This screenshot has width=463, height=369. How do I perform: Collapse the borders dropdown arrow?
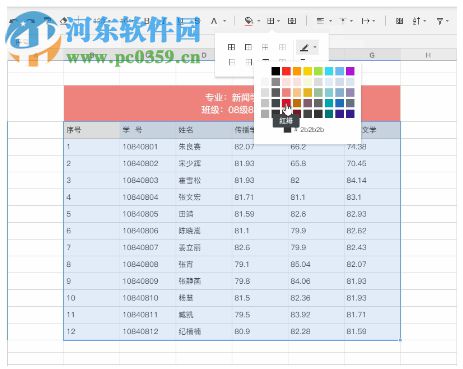(279, 21)
